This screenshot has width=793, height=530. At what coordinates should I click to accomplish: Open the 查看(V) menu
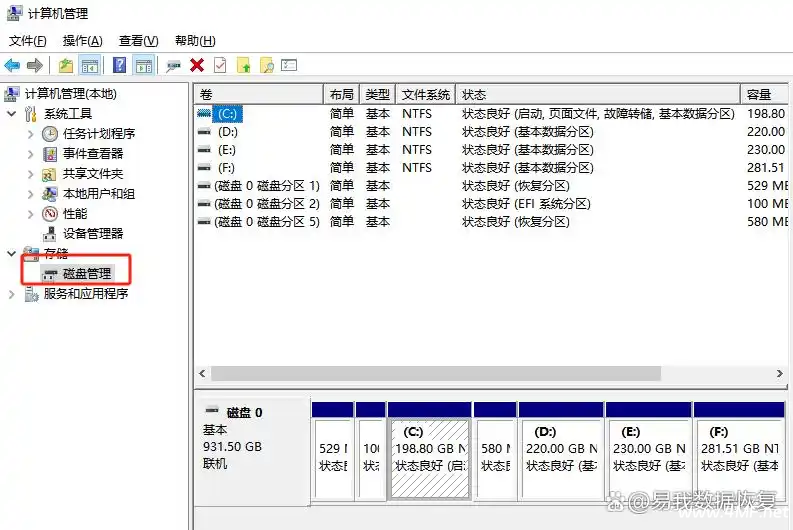[x=138, y=41]
